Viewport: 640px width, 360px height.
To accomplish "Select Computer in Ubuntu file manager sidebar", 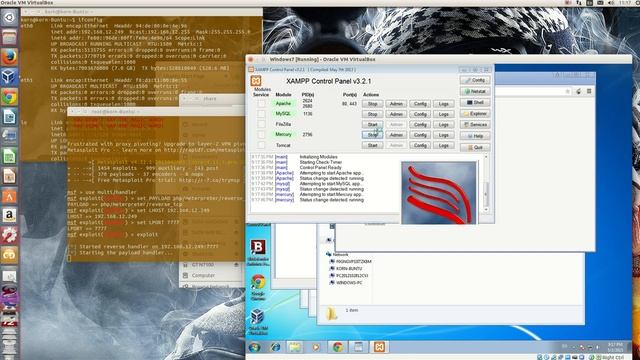I will click(x=203, y=276).
